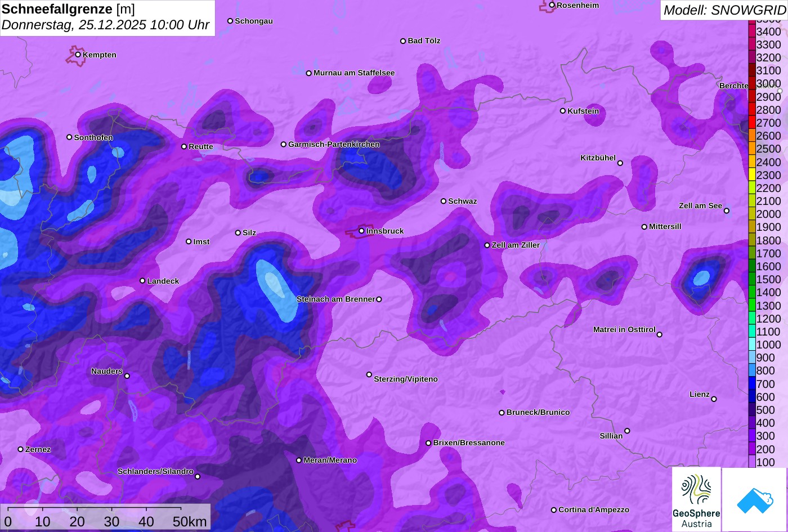Select the Sterzing/Vipiteno marker dot
The width and height of the screenshot is (788, 532).
click(369, 374)
